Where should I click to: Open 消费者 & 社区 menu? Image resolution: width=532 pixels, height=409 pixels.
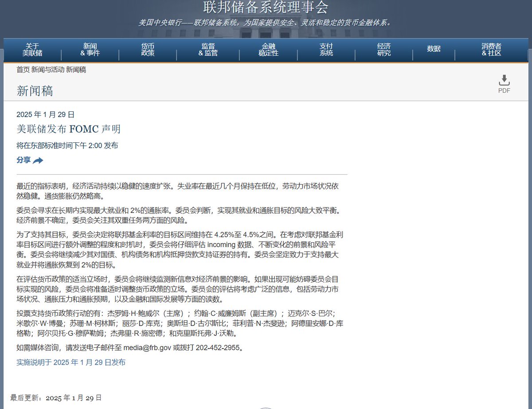(491, 50)
